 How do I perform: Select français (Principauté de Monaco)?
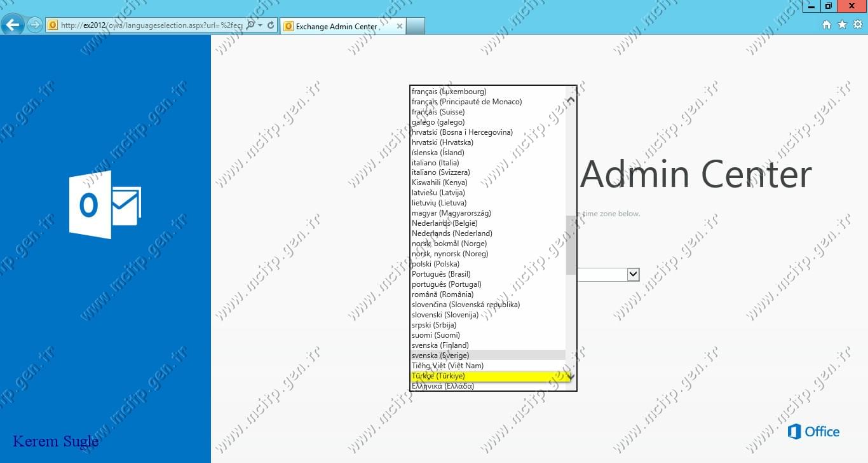(x=488, y=102)
